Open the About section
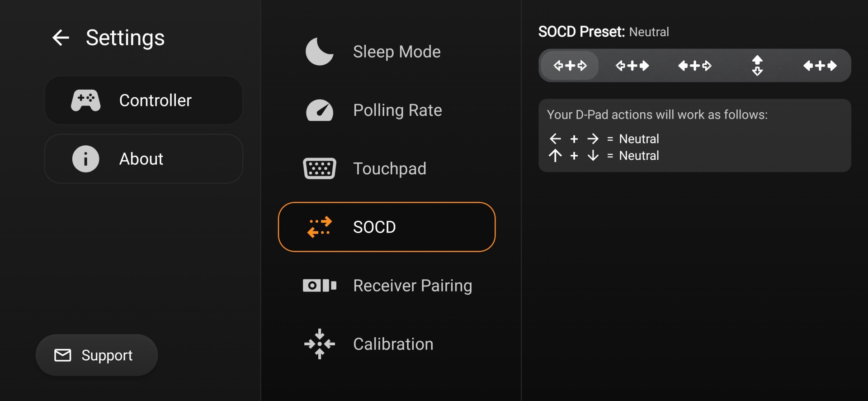Image resolution: width=868 pixels, height=401 pixels. (x=144, y=159)
